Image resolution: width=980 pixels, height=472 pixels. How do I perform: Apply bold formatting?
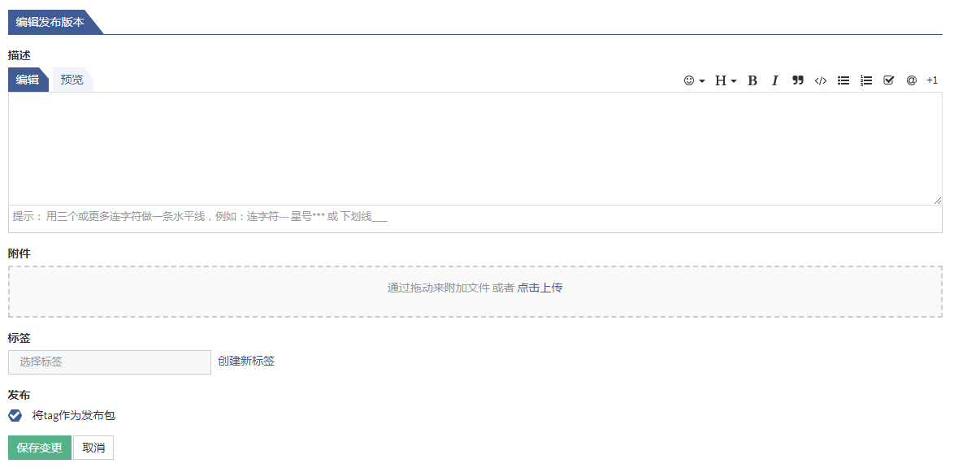tap(752, 80)
